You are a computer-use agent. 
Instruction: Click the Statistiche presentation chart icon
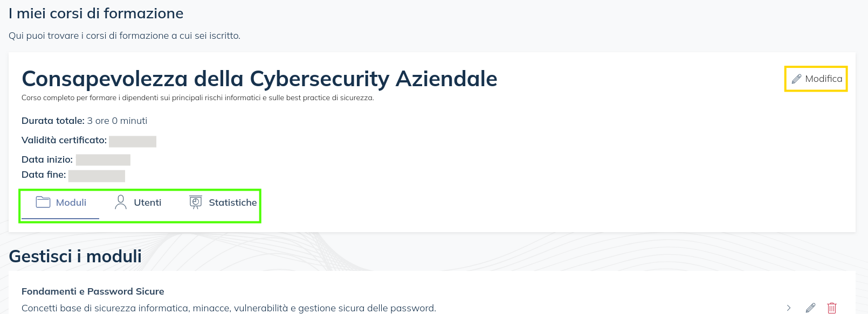[196, 203]
